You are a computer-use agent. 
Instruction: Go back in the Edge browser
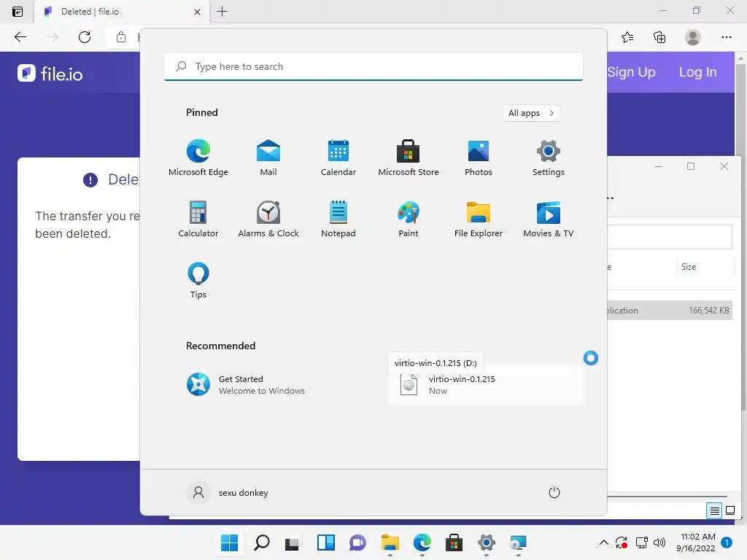click(x=20, y=36)
